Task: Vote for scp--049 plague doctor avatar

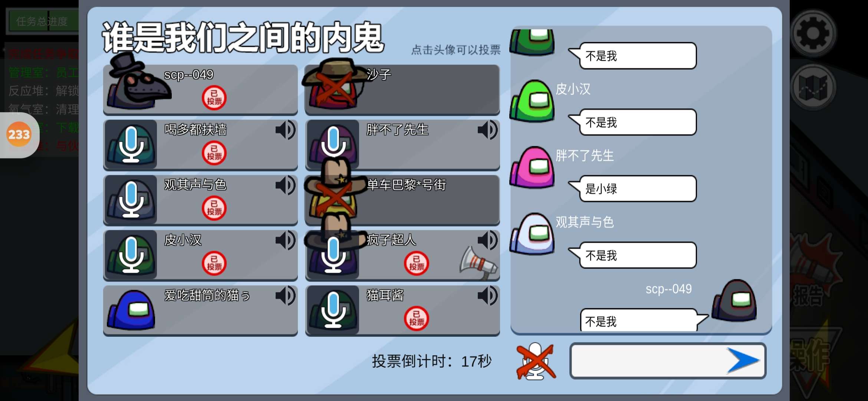Action: [137, 84]
